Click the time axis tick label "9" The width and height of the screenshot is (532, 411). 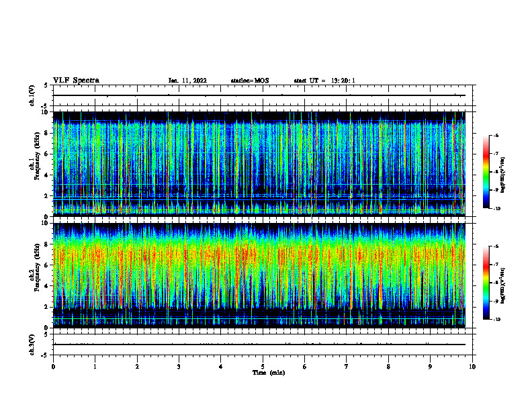tap(430, 367)
